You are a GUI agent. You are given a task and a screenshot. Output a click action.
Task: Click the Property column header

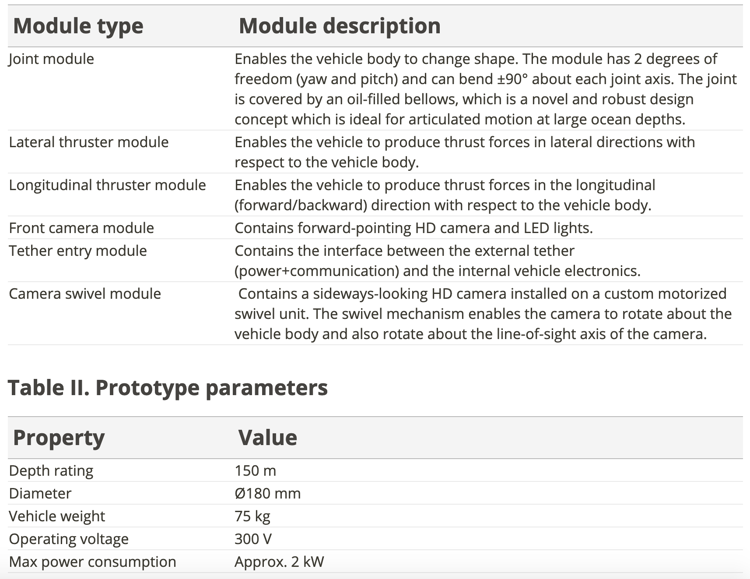coord(59,438)
